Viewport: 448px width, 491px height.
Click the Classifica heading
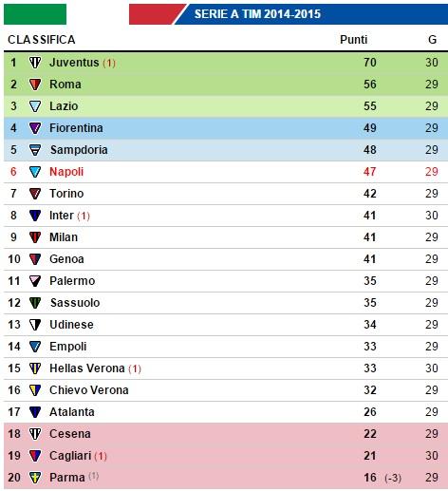(x=42, y=40)
